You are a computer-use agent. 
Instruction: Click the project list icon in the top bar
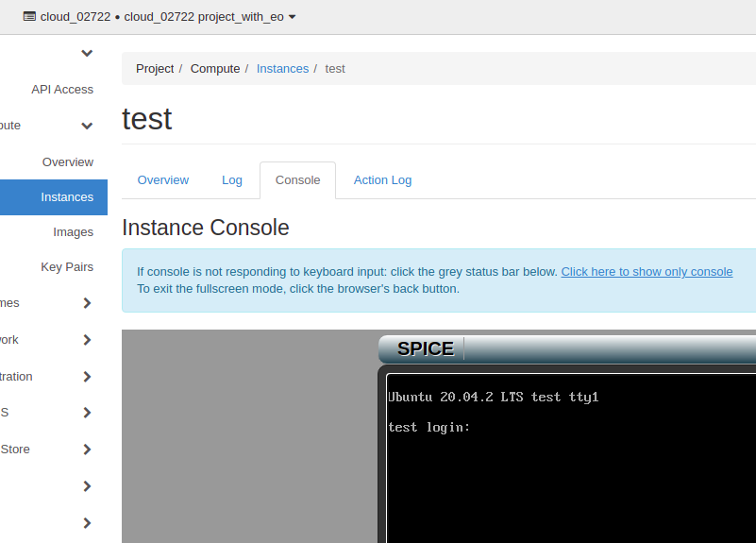29,17
